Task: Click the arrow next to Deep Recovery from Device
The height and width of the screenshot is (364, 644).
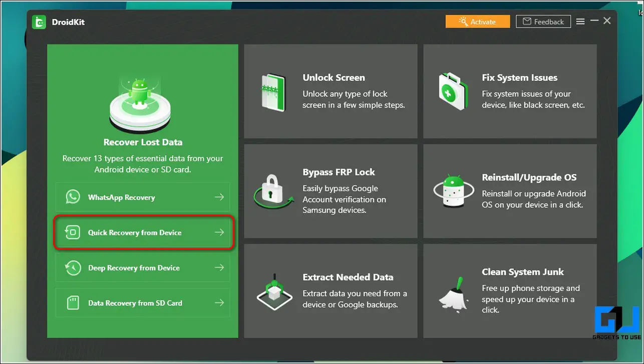Action: 219,268
